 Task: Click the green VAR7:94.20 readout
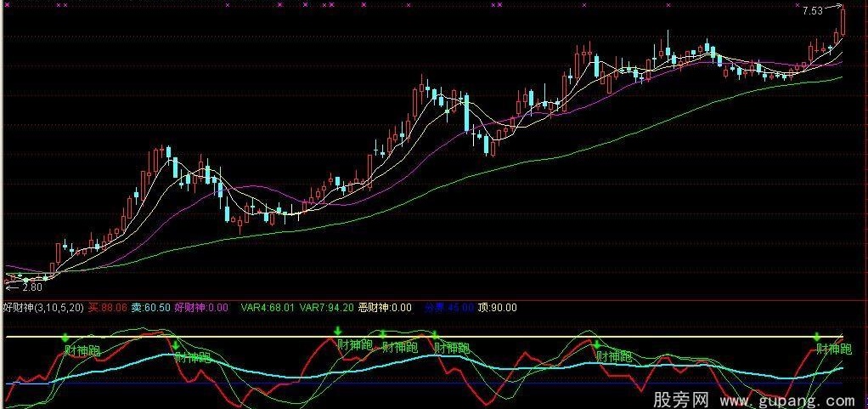[327, 308]
